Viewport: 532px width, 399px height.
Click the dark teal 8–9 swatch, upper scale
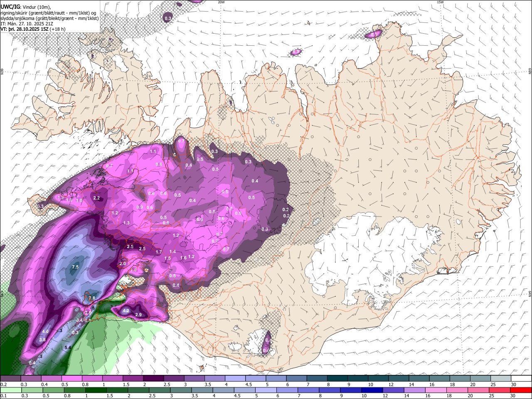337,379
